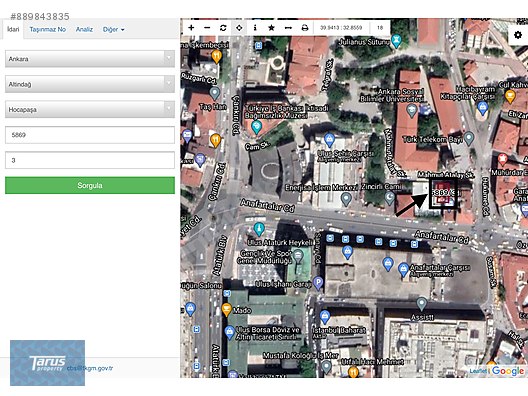Open the info tool in map toolbar
This screenshot has width=528, height=396.
click(255, 28)
